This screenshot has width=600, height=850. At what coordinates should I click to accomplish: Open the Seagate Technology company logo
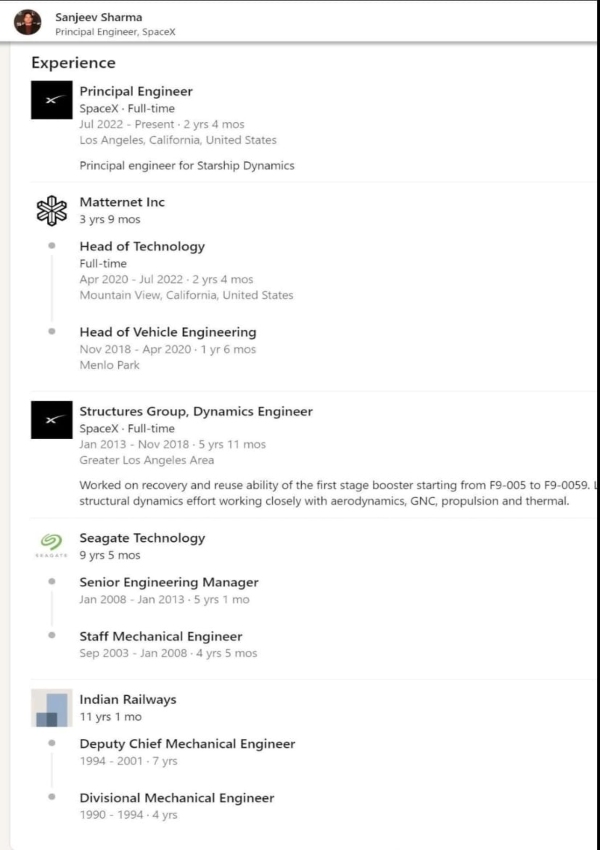point(50,546)
